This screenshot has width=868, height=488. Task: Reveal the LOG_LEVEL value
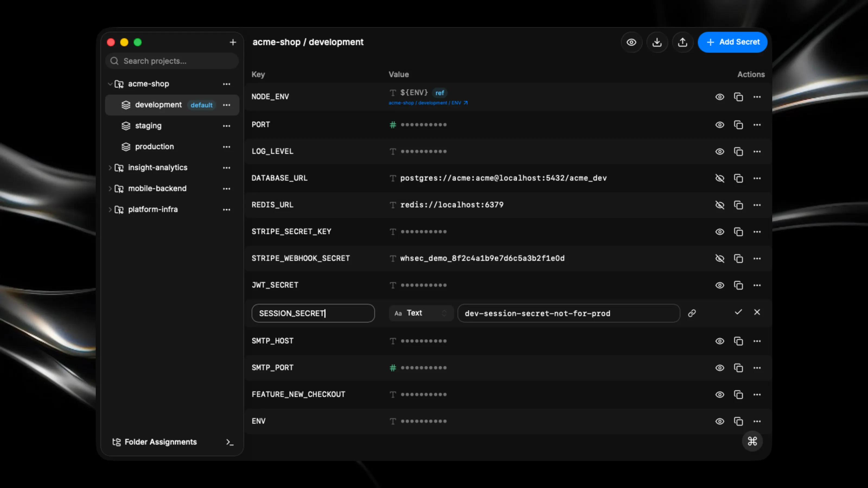(x=720, y=152)
